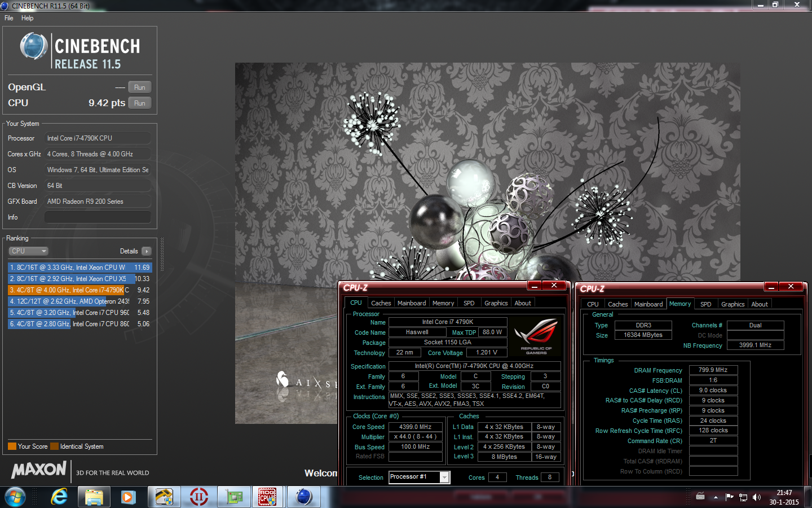
Task: Open Graphics tab in left CPU-Z window
Action: (496, 303)
